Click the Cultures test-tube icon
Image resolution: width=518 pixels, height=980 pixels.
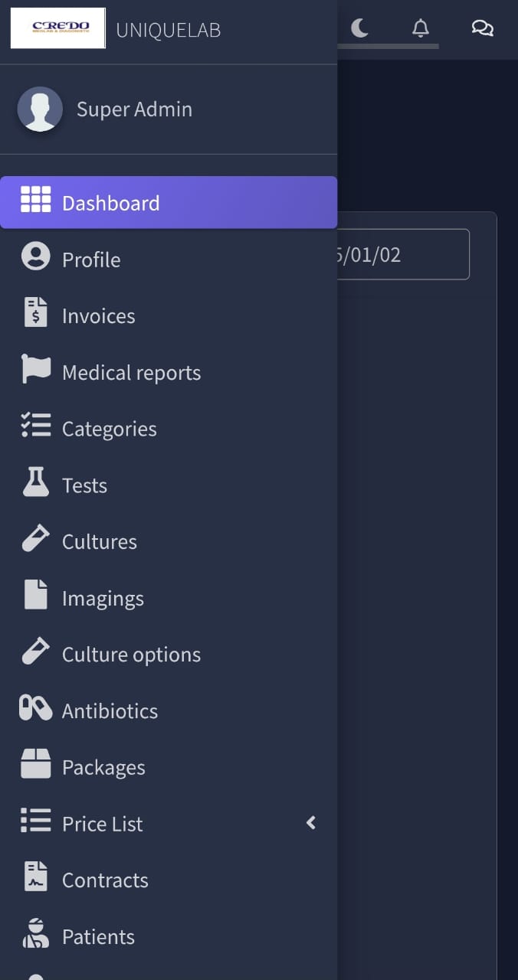coord(35,538)
